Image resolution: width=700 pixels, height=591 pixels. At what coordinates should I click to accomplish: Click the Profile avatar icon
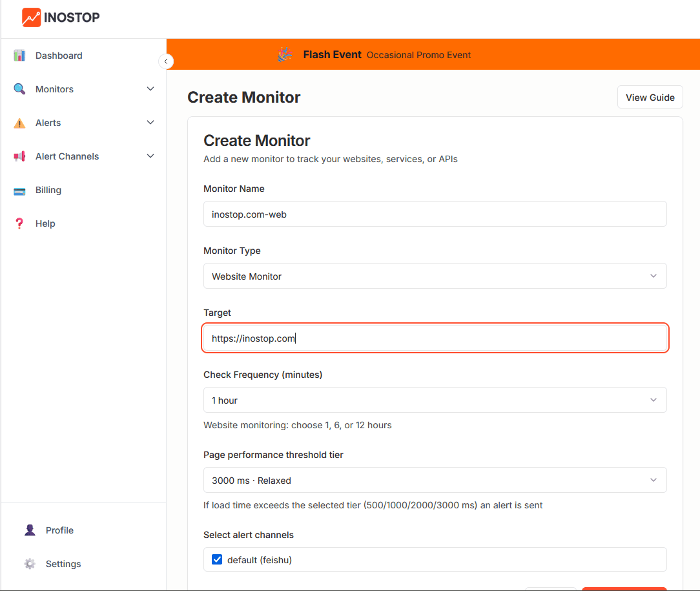click(x=30, y=530)
